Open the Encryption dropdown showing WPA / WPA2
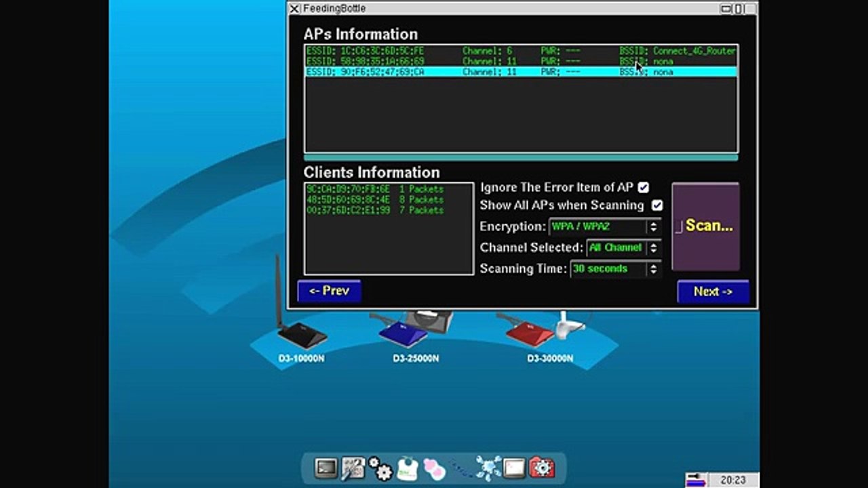Image resolution: width=868 pixels, height=488 pixels. pyautogui.click(x=606, y=226)
